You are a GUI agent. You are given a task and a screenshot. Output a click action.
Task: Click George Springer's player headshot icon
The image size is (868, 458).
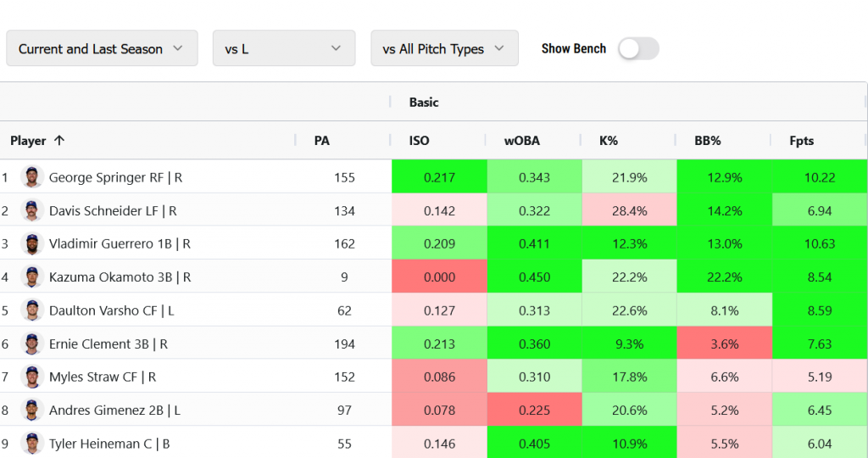tap(32, 177)
